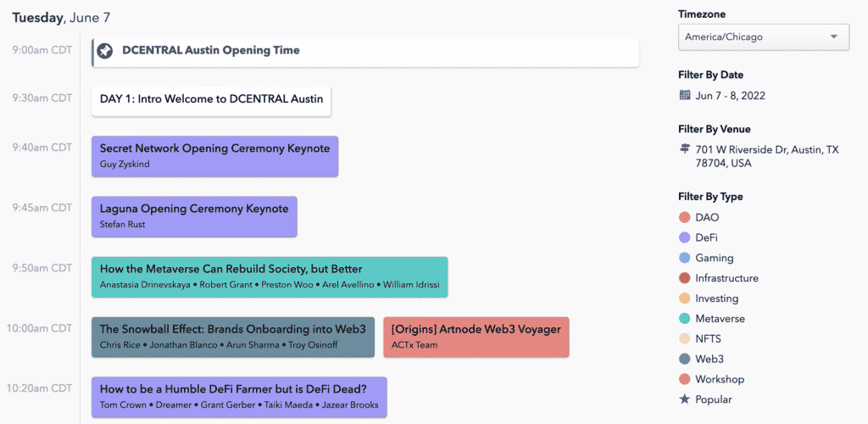The image size is (868, 424).
Task: Click the timezone dropdown arrow
Action: click(834, 37)
